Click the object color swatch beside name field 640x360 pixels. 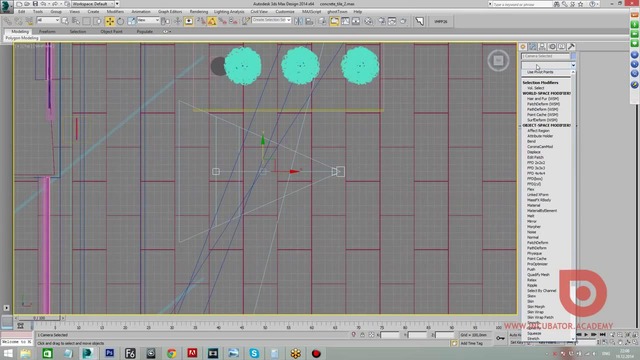pyautogui.click(x=573, y=56)
